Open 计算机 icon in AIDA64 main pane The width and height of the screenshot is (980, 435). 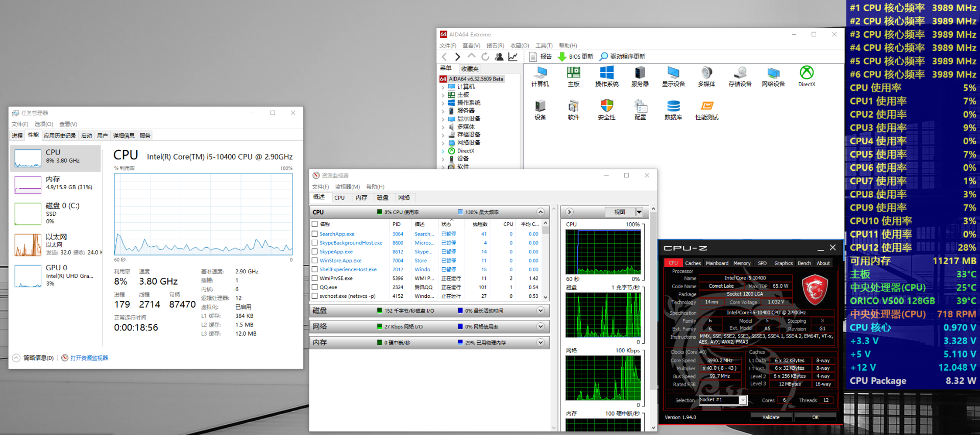click(540, 76)
